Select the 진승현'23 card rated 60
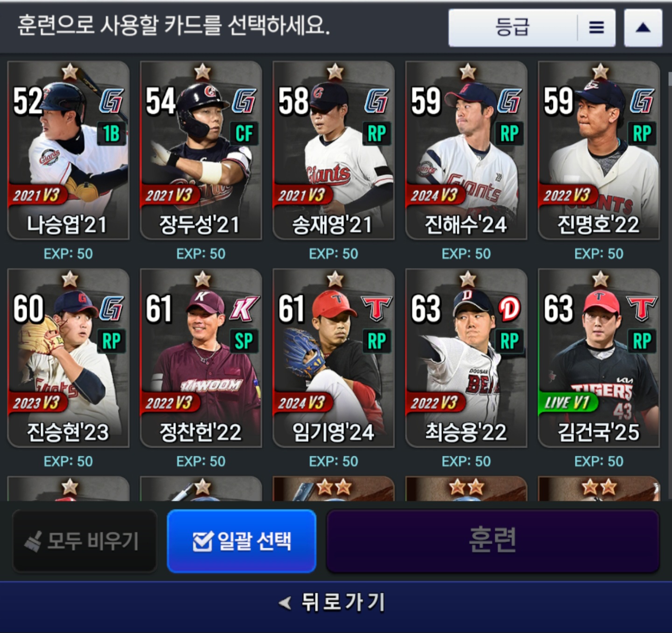 (x=68, y=358)
